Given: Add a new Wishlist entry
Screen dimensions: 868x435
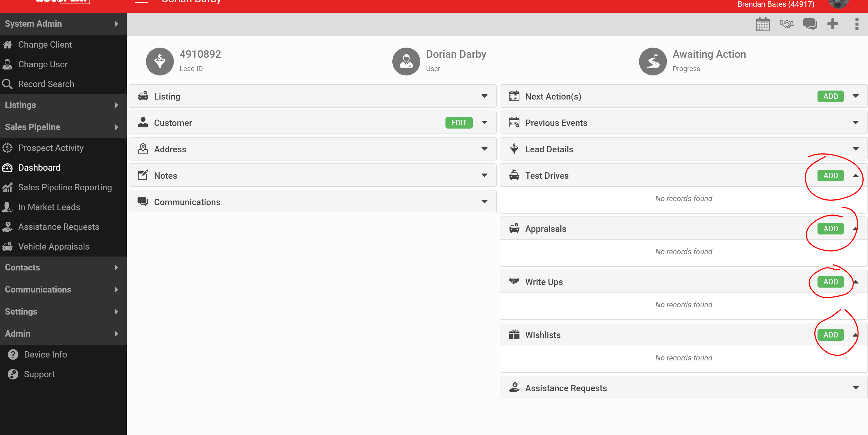Looking at the screenshot, I should coord(830,335).
